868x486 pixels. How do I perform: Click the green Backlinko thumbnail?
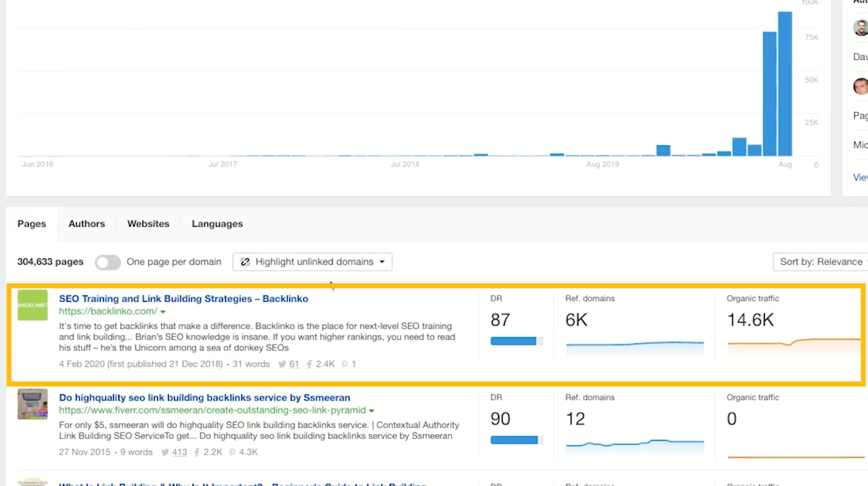pyautogui.click(x=33, y=305)
